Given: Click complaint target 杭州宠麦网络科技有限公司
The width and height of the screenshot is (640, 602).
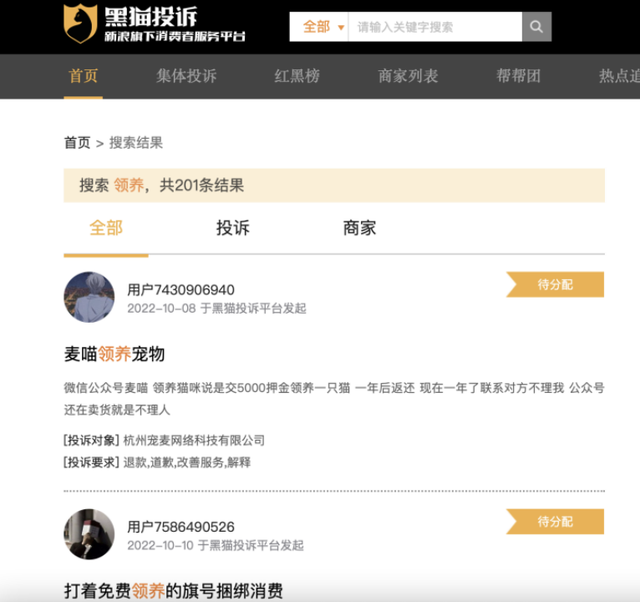Looking at the screenshot, I should pos(194,440).
